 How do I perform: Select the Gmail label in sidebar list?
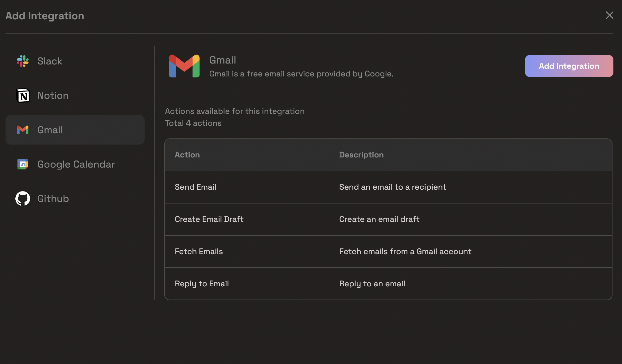click(50, 130)
